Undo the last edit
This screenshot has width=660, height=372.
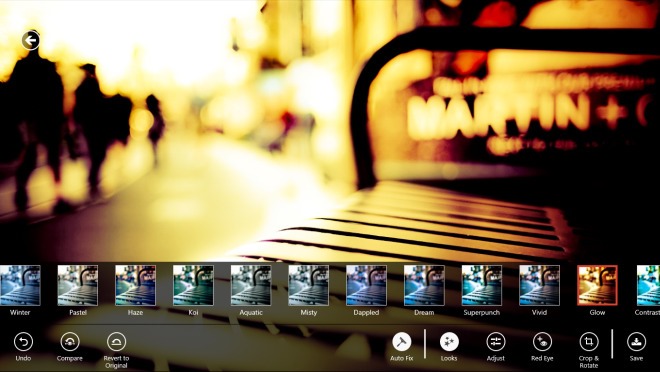point(23,342)
